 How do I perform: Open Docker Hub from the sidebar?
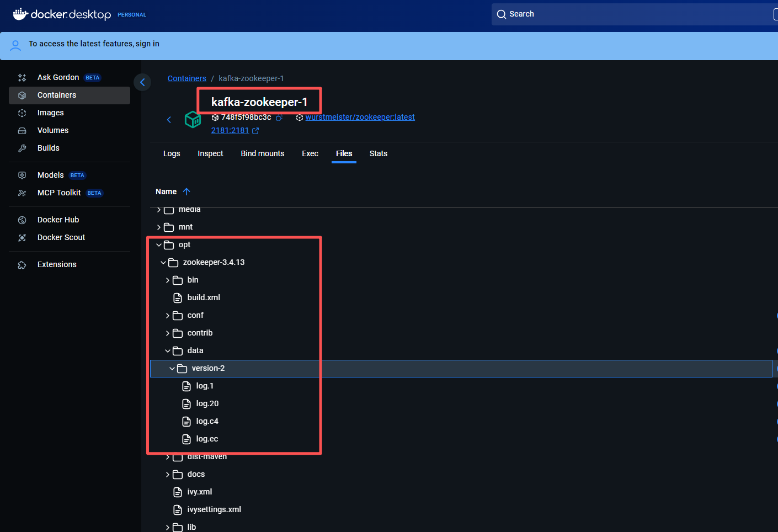pos(70,220)
